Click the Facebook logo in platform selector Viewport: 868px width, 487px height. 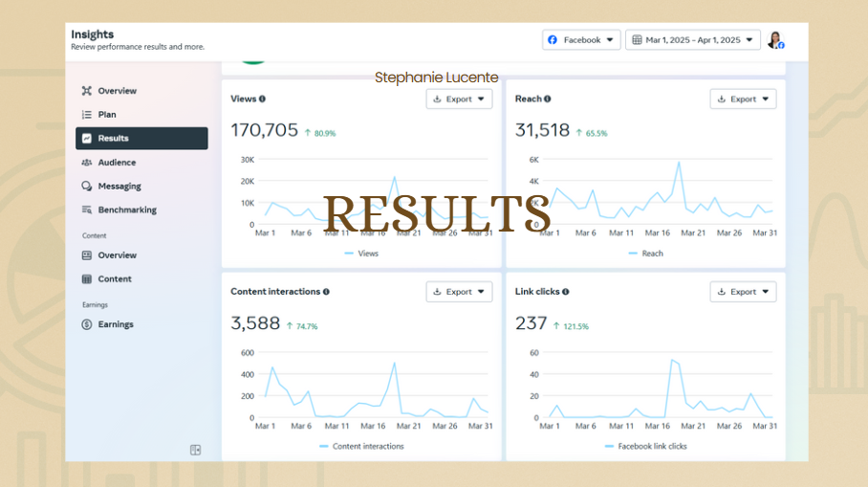553,40
